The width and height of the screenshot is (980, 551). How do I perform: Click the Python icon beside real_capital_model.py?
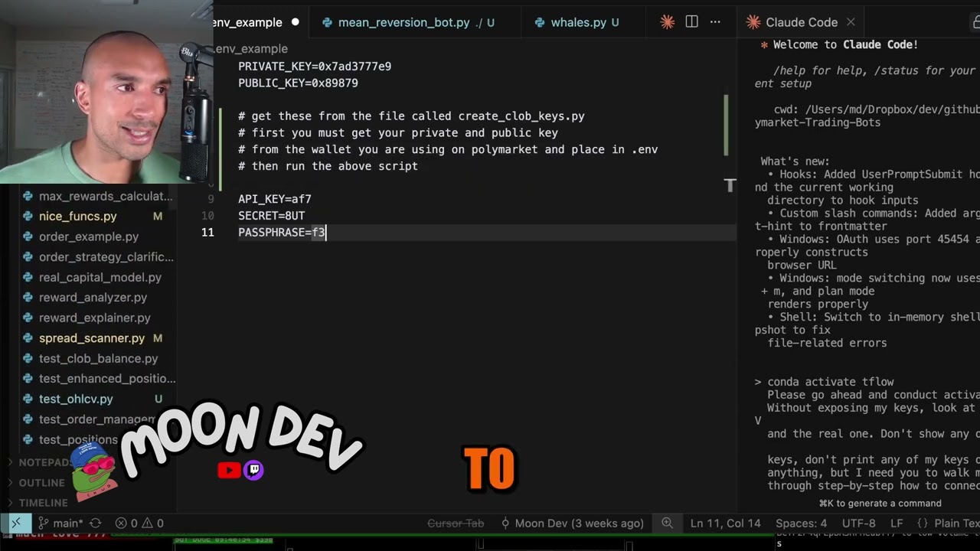[x=28, y=277]
